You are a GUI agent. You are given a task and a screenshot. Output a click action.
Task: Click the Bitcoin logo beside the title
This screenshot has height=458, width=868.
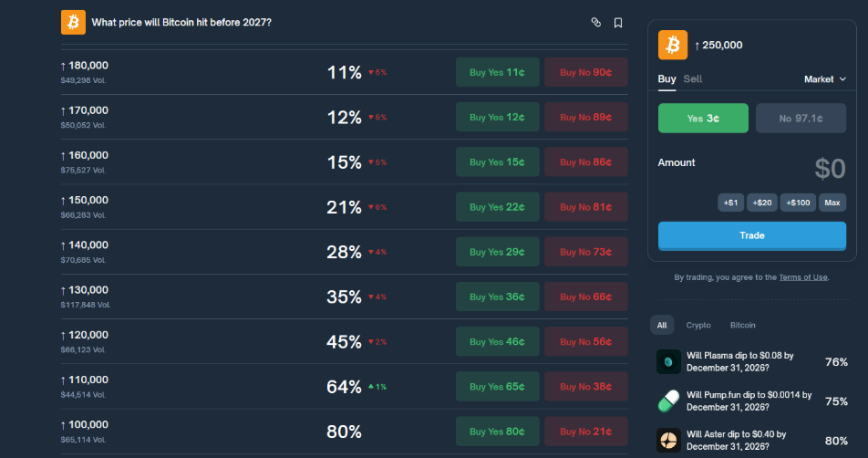73,22
